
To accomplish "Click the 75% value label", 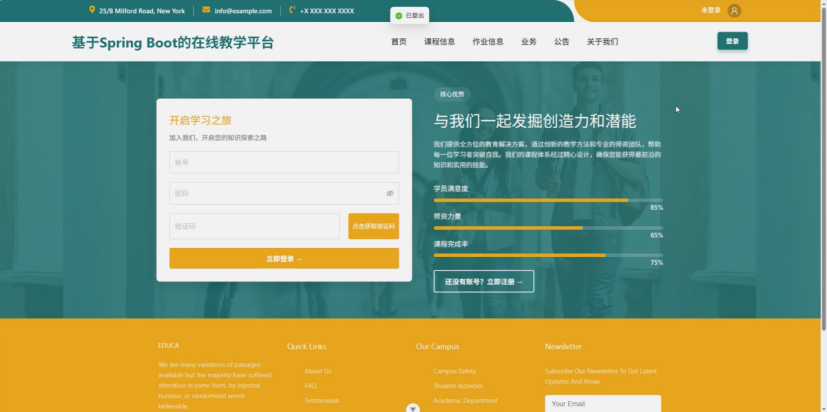I will [x=656, y=263].
